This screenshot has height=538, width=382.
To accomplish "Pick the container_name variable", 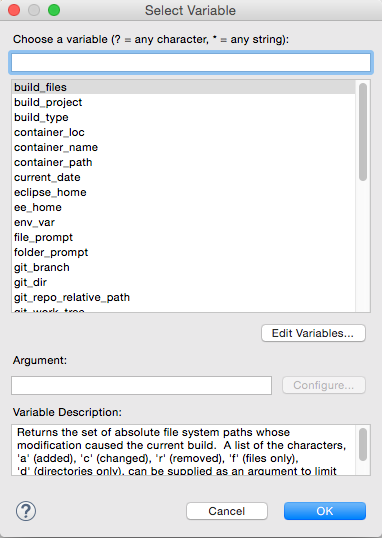I will click(184, 147).
